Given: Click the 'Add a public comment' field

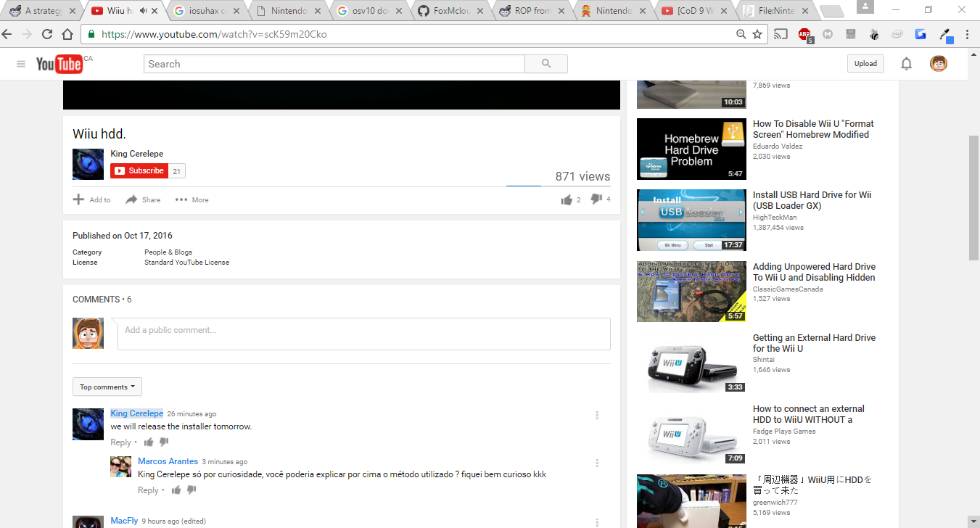Looking at the screenshot, I should 364,334.
